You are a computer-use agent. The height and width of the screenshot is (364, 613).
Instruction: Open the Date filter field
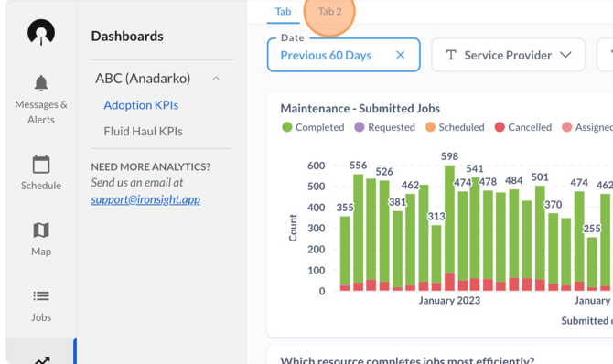point(344,55)
